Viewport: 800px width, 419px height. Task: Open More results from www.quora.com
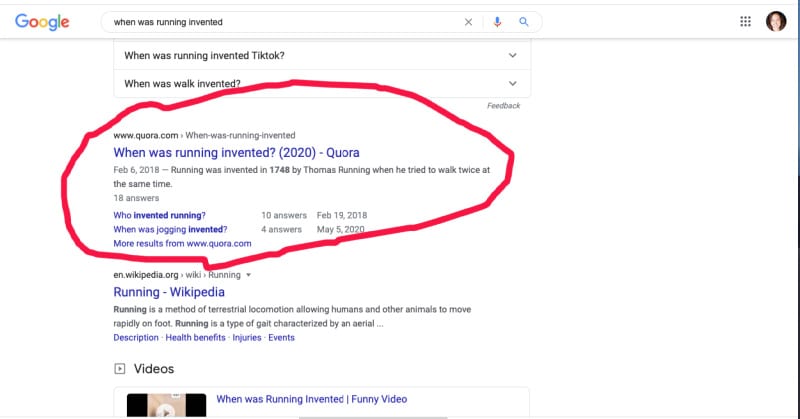[182, 243]
